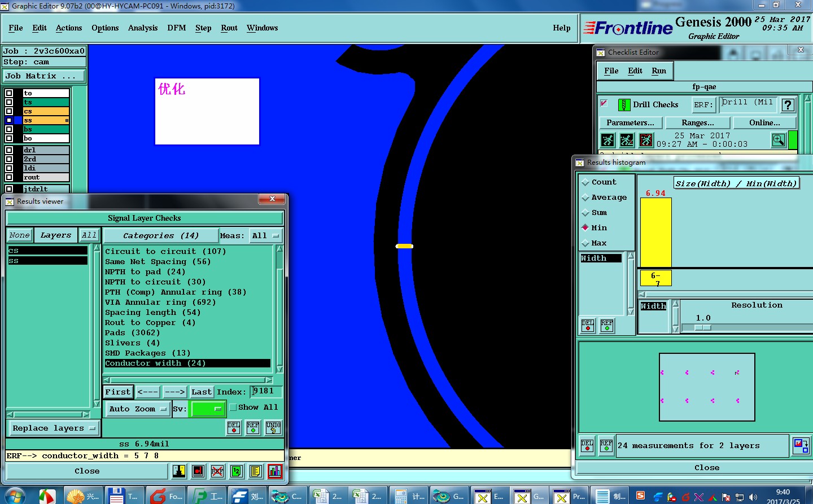Open the Auto Zoom dropdown
This screenshot has height=504, width=813.
click(138, 409)
